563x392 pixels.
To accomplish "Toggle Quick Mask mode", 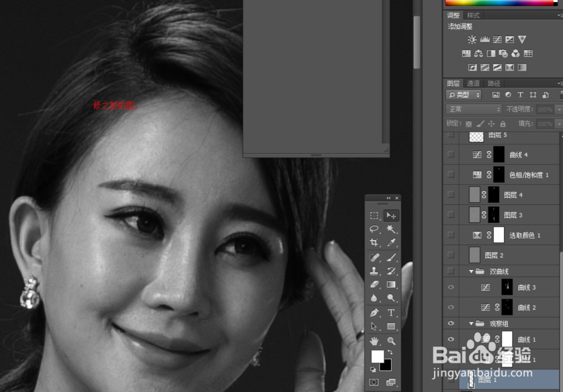I will click(x=374, y=382).
